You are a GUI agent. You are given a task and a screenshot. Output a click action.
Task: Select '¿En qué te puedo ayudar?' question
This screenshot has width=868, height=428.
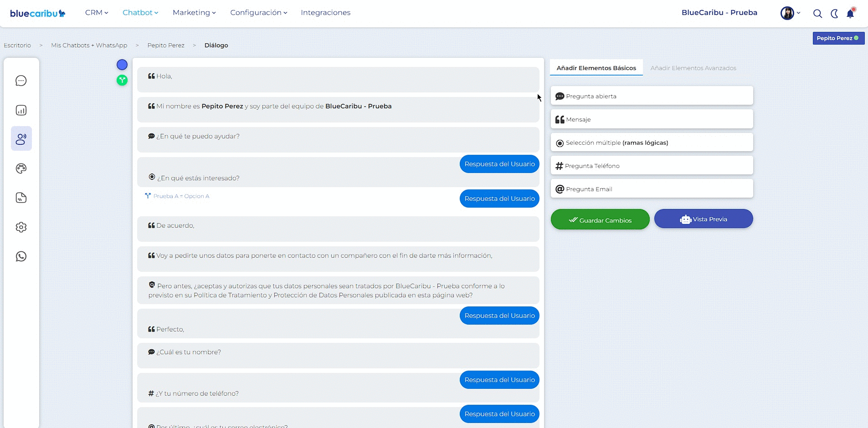[338, 140]
